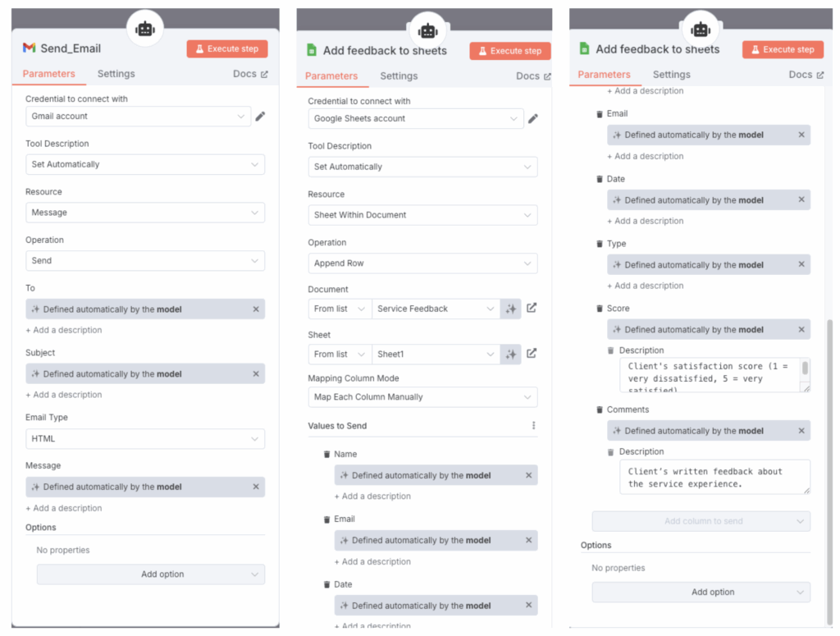Viewport: 840px width, 636px height.
Task: Remove the Comments column with its trash icon
Action: tap(600, 410)
